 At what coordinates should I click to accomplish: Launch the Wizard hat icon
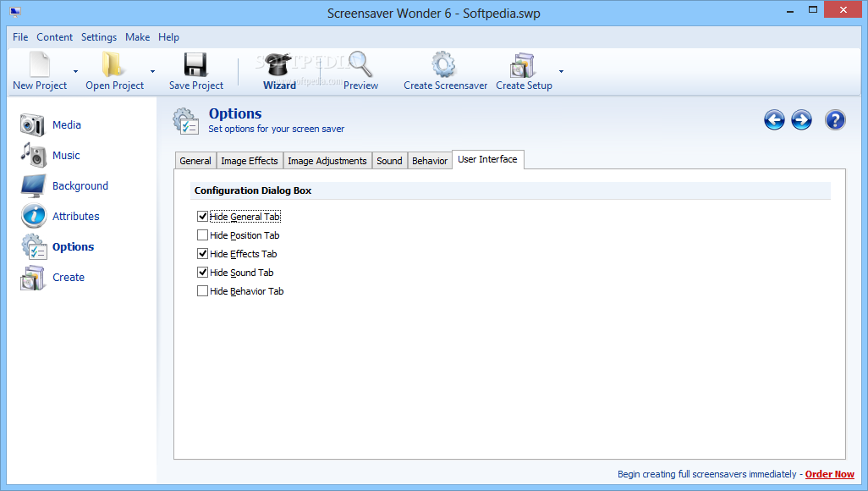click(277, 64)
